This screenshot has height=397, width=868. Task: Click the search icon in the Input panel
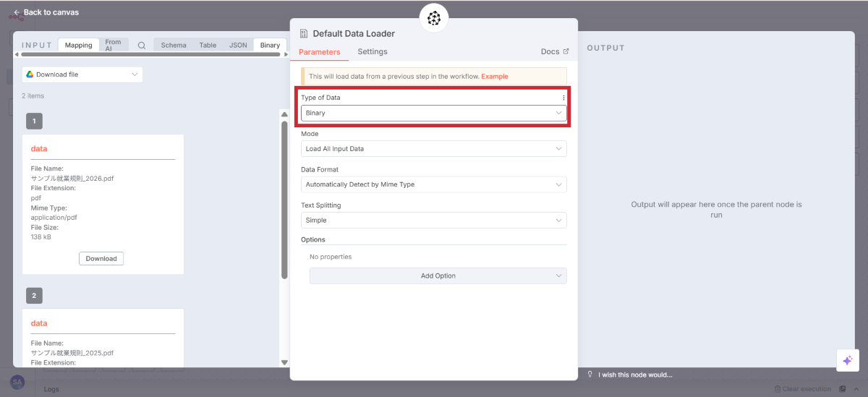tap(142, 45)
